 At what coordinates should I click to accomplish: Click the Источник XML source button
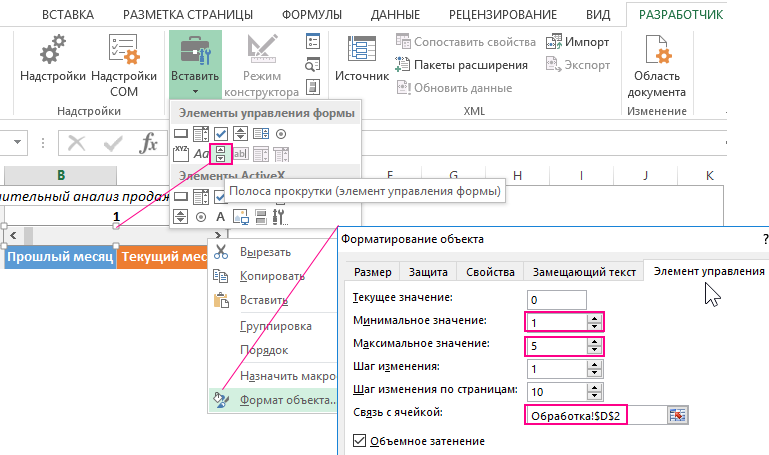tap(362, 58)
